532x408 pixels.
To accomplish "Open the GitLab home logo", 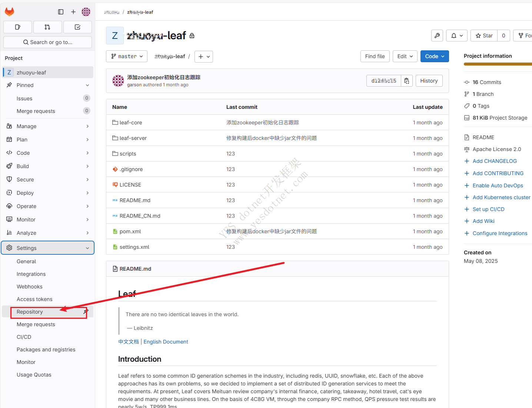I will click(10, 12).
